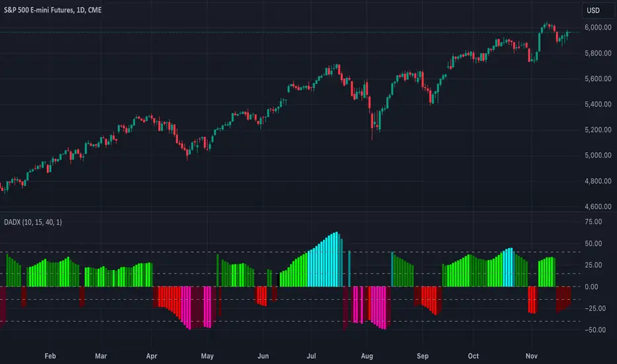Click the 5,400.00 price axis label

pyautogui.click(x=598, y=105)
